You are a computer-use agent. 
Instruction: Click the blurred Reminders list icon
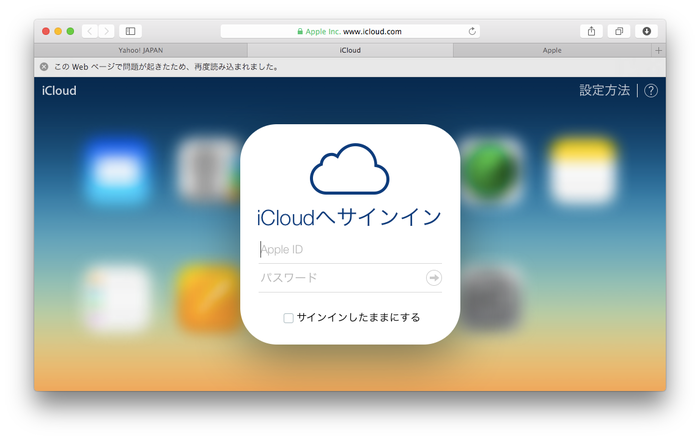[x=117, y=298]
